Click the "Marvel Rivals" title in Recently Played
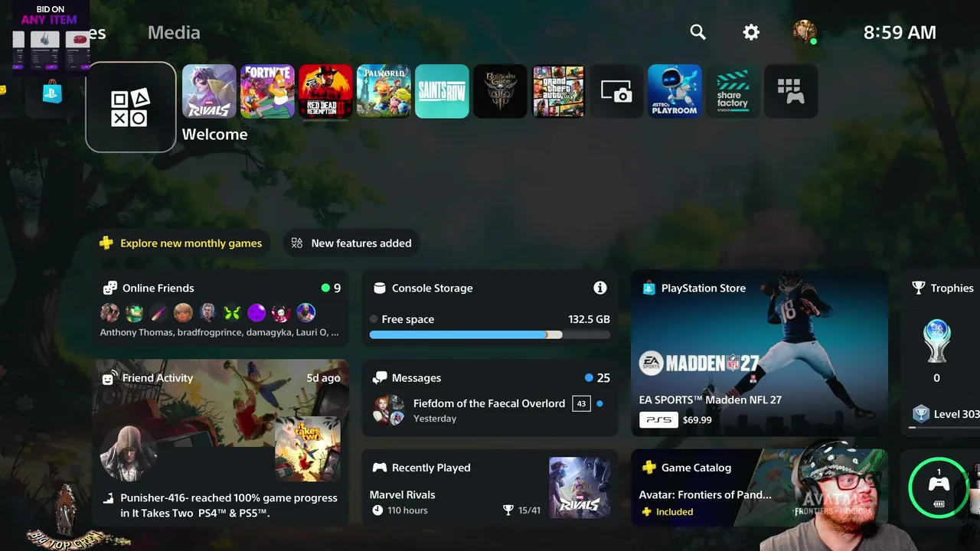Screen dimensions: 980x551 tap(402, 494)
